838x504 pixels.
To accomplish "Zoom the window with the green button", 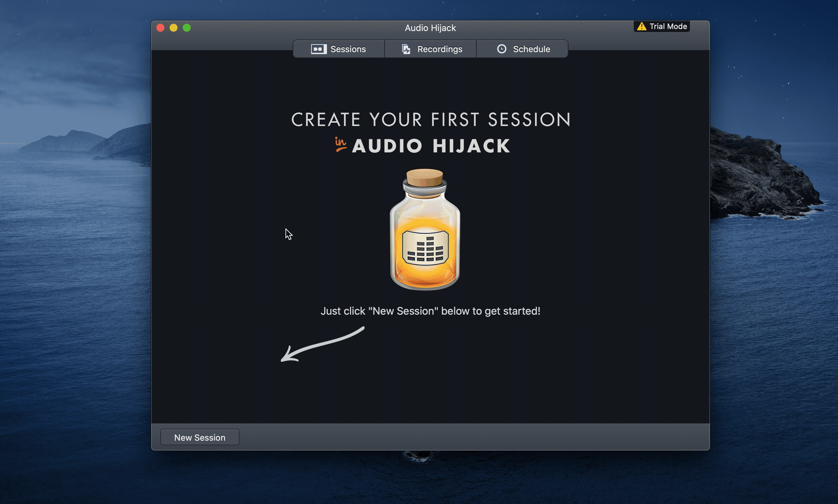I will click(187, 28).
